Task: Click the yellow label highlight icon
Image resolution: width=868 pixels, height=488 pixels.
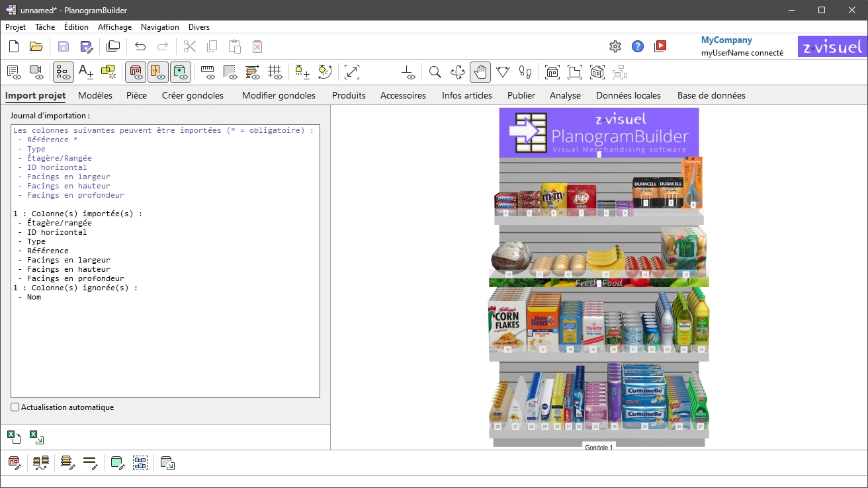Action: pyautogui.click(x=108, y=72)
